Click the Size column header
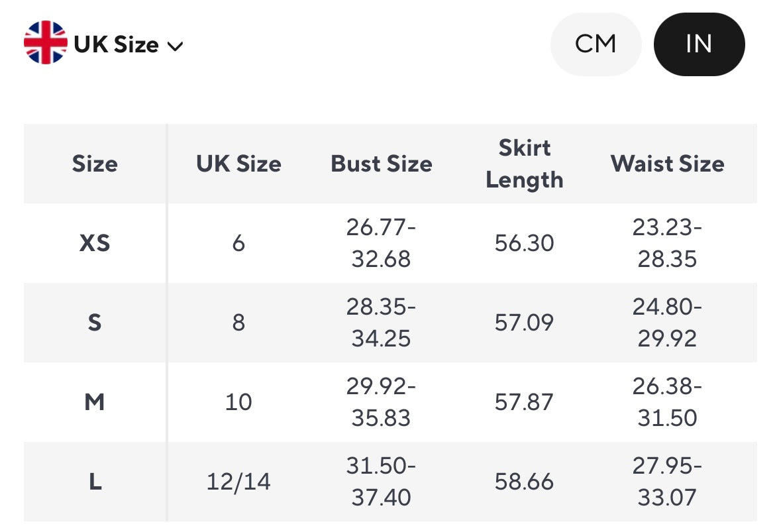Image resolution: width=781 pixels, height=532 pixels. [95, 164]
